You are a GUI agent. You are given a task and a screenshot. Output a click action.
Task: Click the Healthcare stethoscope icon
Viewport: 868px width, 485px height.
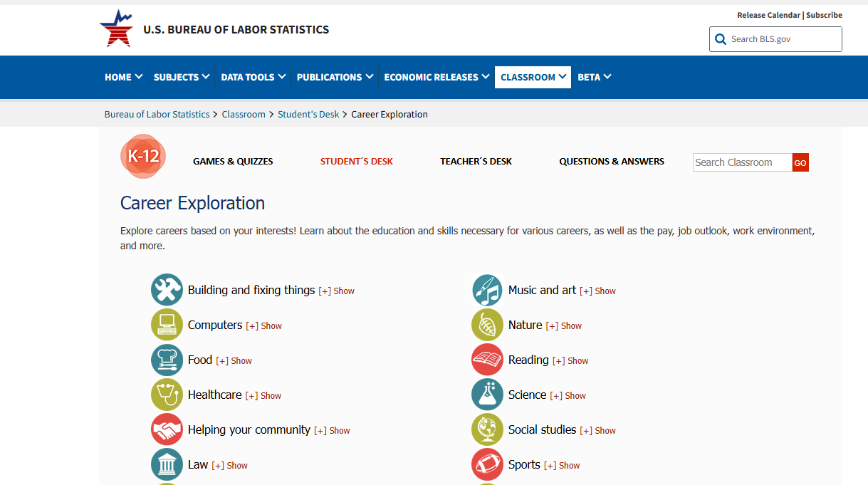pyautogui.click(x=167, y=395)
